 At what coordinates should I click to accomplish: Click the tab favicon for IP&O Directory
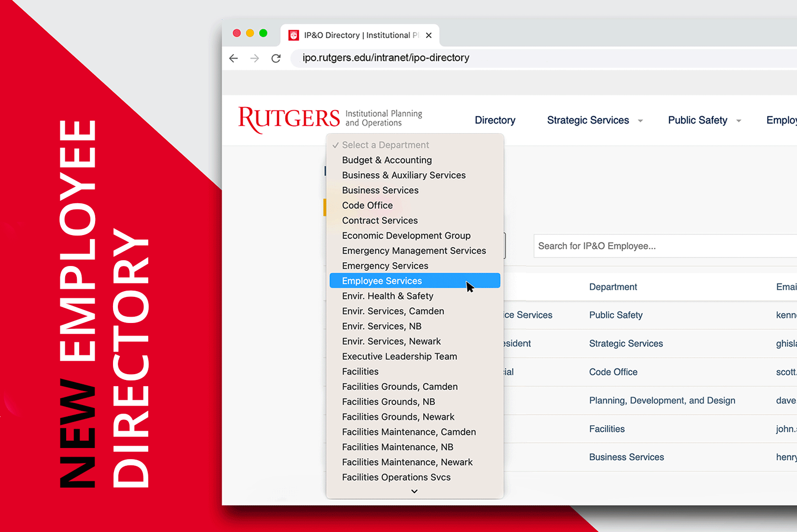pos(293,35)
